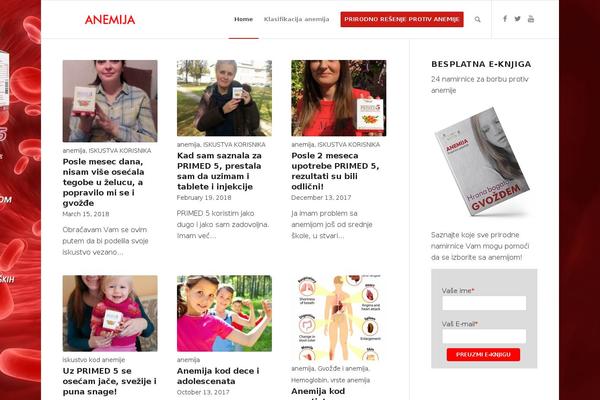Click the Preuzmi e-knjigu button

(x=483, y=354)
